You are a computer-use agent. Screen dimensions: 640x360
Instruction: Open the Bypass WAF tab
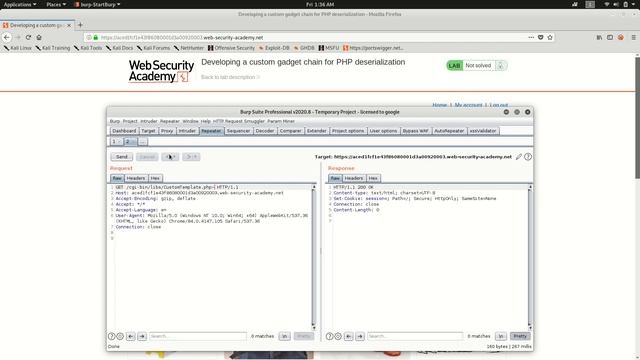click(x=416, y=131)
